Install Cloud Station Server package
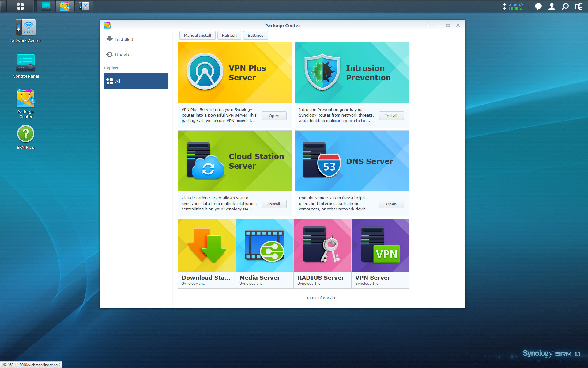 (274, 204)
